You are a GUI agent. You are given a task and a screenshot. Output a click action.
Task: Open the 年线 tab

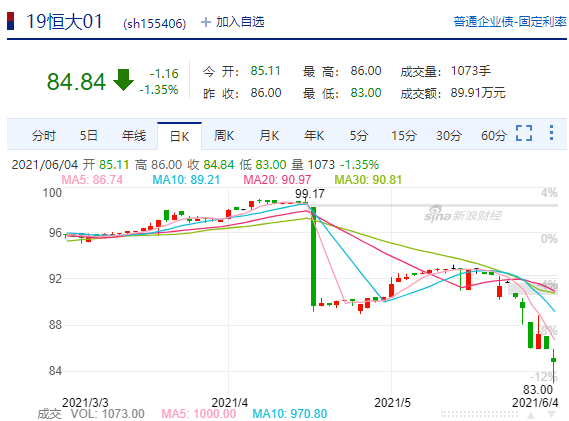point(134,136)
